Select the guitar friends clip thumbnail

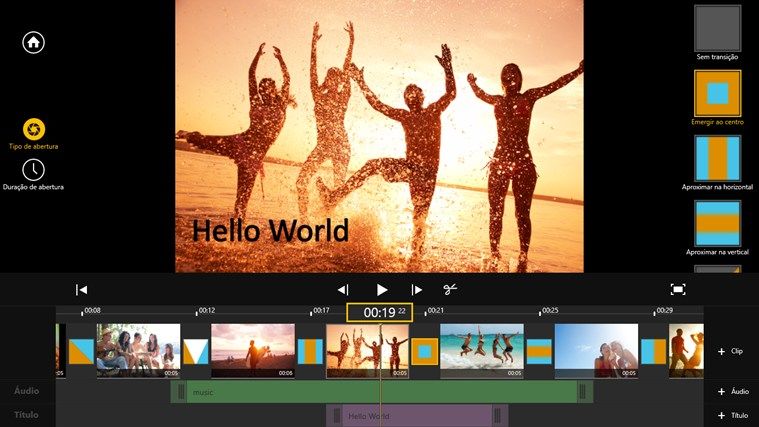(x=138, y=351)
